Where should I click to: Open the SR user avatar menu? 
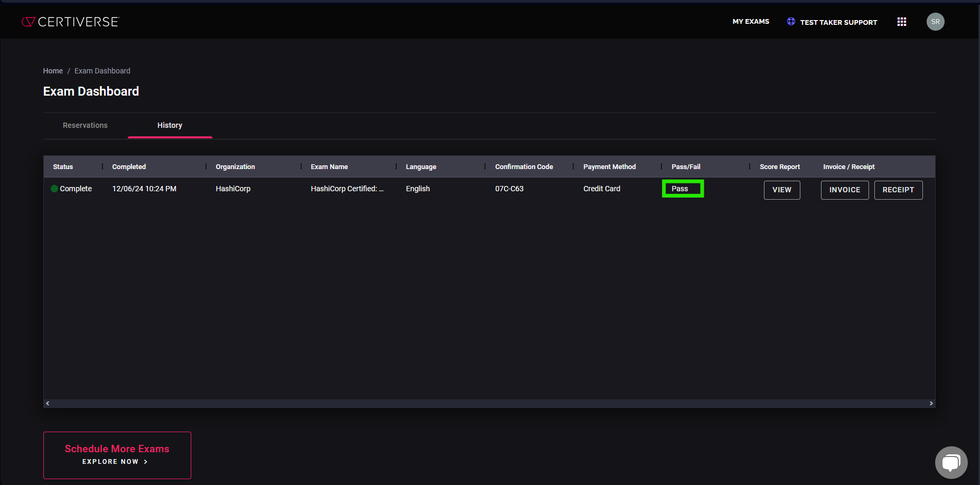coord(935,22)
